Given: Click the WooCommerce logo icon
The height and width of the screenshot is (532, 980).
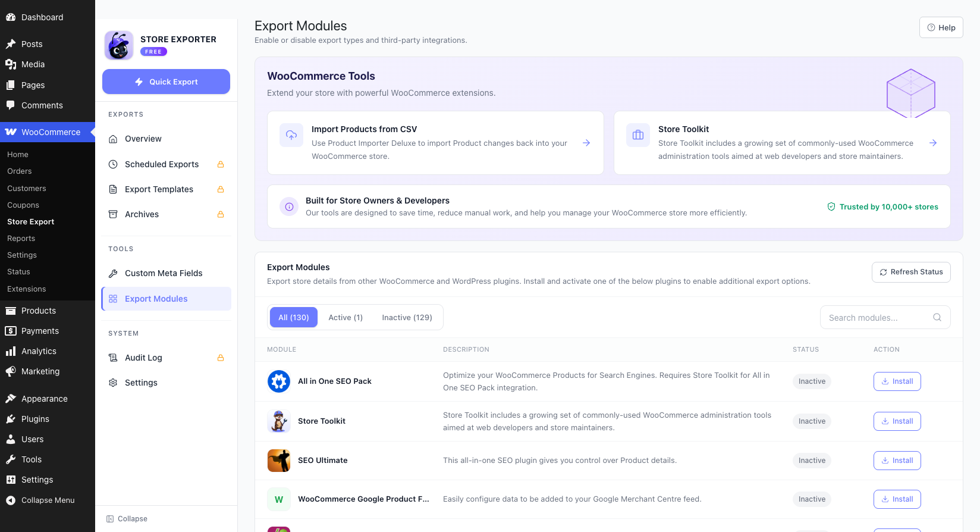Looking at the screenshot, I should click(11, 132).
